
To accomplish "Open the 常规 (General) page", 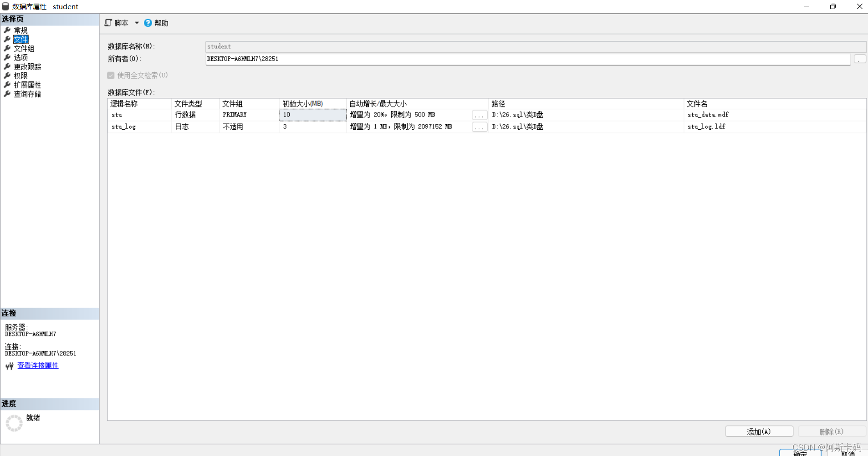I will [x=20, y=30].
